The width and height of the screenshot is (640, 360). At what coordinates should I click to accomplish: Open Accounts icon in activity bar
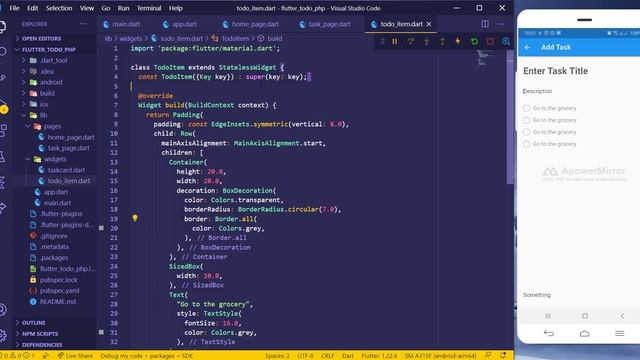tap(3, 310)
